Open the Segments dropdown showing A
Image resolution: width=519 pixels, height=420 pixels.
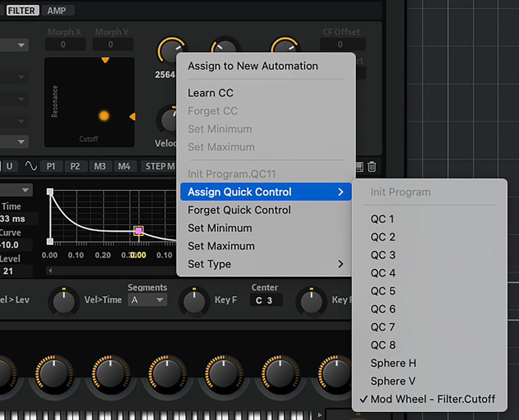coord(147,300)
